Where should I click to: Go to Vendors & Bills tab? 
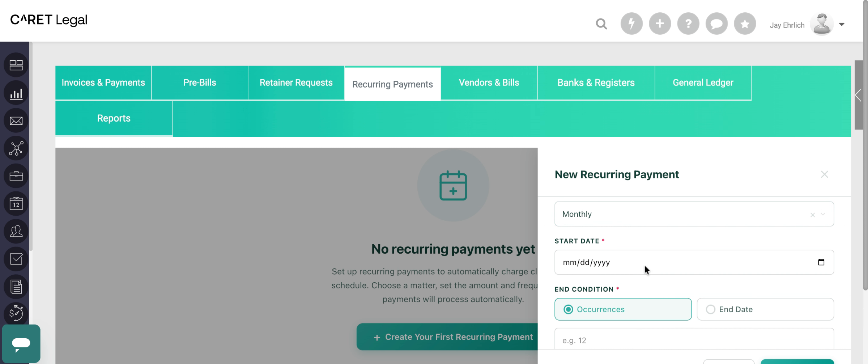(x=489, y=82)
